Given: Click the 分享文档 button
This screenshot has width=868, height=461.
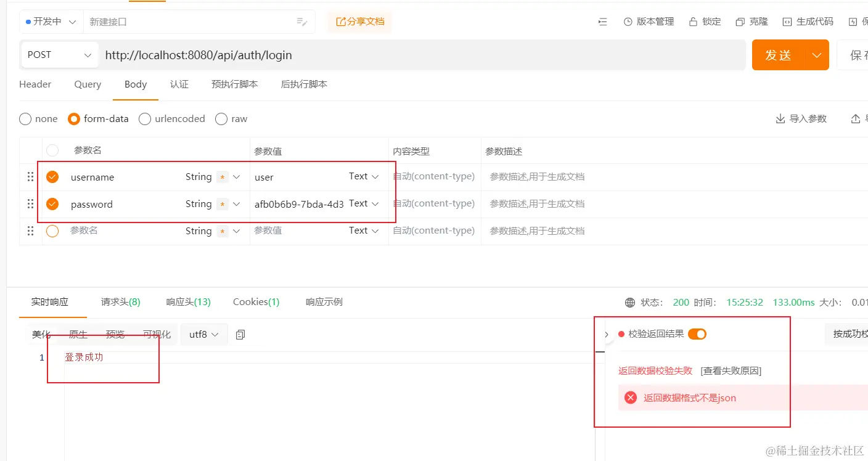Looking at the screenshot, I should click(360, 22).
